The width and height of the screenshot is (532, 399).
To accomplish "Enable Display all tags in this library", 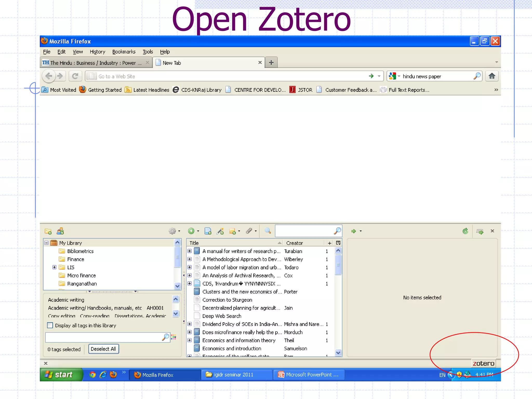I will [x=50, y=325].
